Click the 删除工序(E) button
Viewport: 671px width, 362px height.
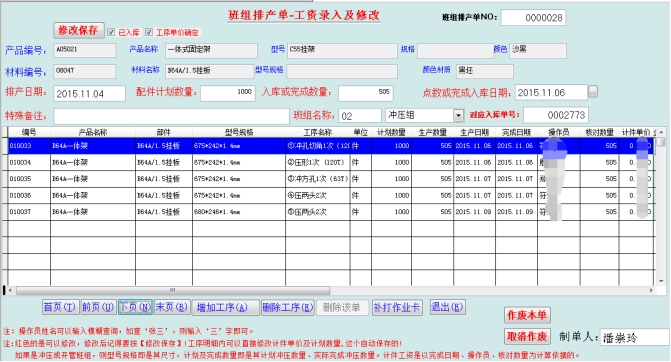[x=288, y=308]
